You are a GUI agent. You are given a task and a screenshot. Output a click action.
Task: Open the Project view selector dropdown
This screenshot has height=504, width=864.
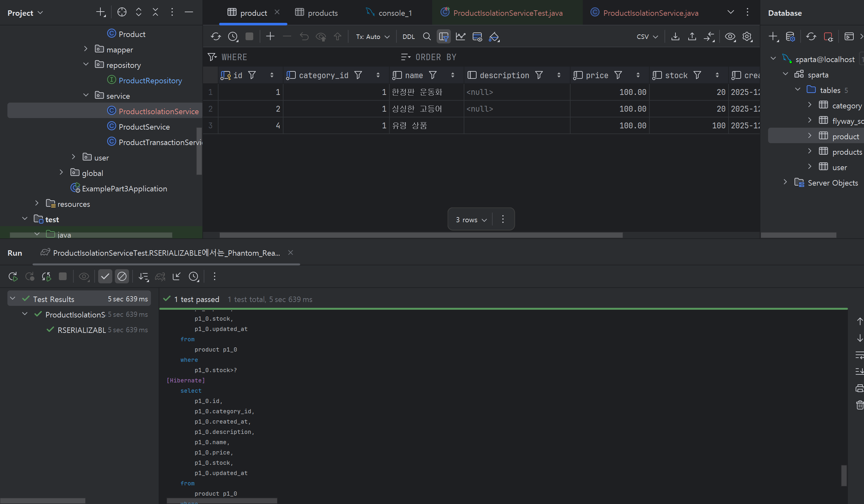[25, 13]
